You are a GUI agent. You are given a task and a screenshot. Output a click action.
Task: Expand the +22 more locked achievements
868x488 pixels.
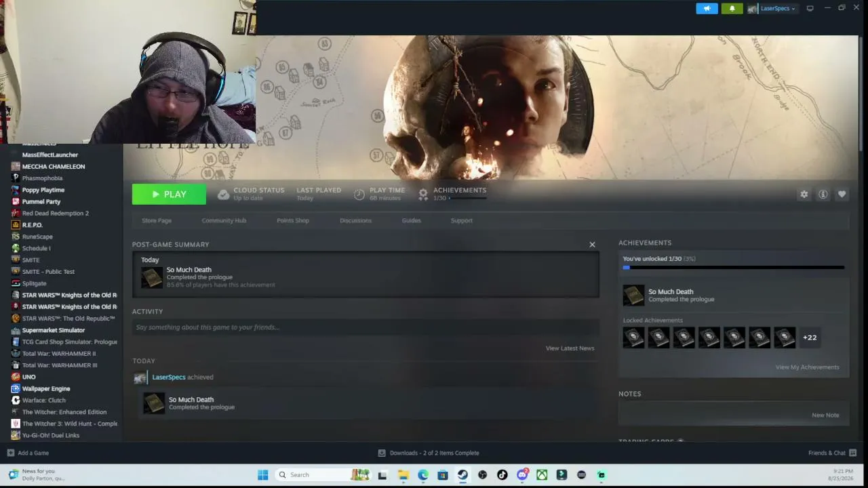tap(810, 338)
